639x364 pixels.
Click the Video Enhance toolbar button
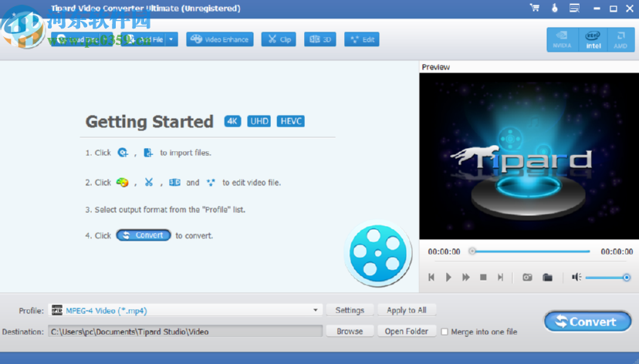pos(220,39)
